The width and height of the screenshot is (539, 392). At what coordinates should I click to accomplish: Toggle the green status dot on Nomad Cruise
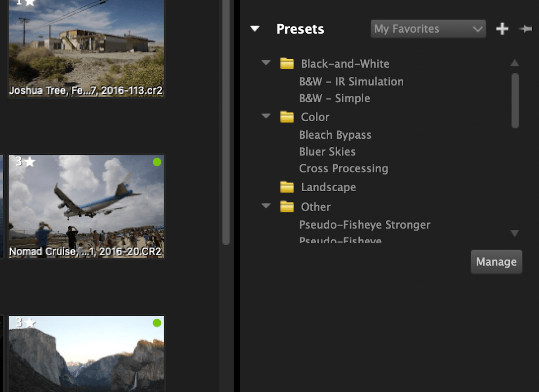pyautogui.click(x=157, y=163)
